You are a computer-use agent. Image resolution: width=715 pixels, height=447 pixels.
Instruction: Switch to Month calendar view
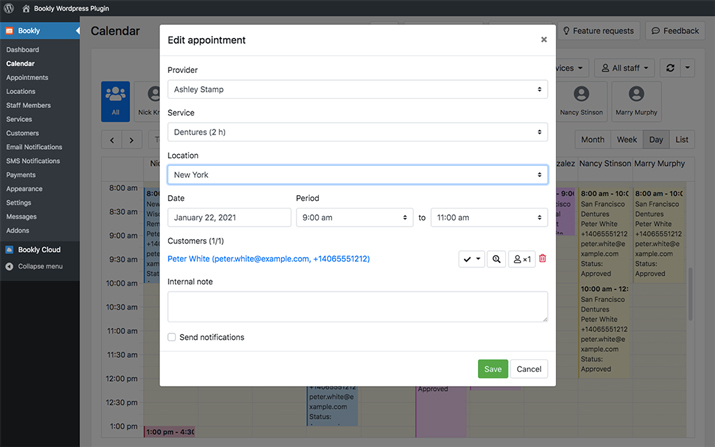(x=592, y=140)
